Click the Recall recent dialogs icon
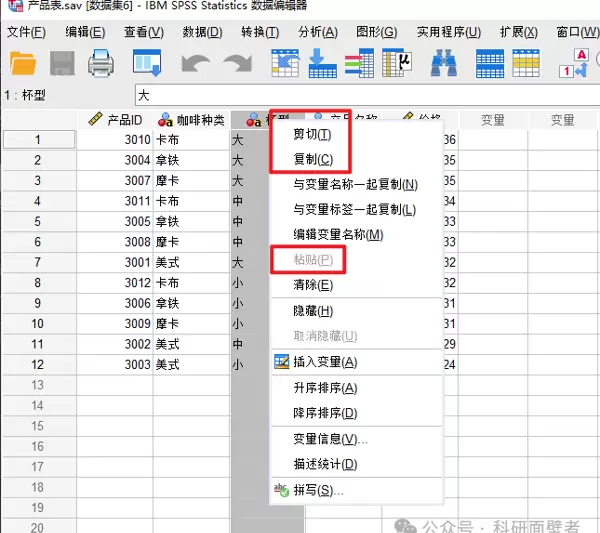Screen dimensions: 600x533 [146, 64]
